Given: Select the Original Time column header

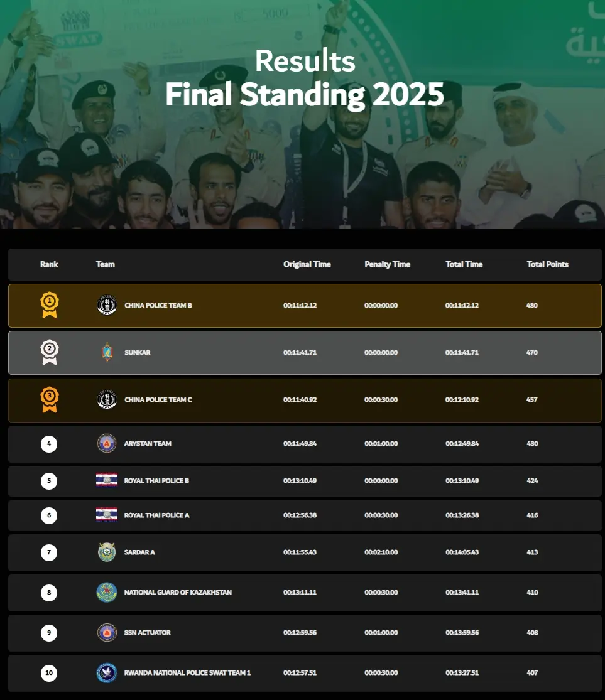Looking at the screenshot, I should (307, 264).
